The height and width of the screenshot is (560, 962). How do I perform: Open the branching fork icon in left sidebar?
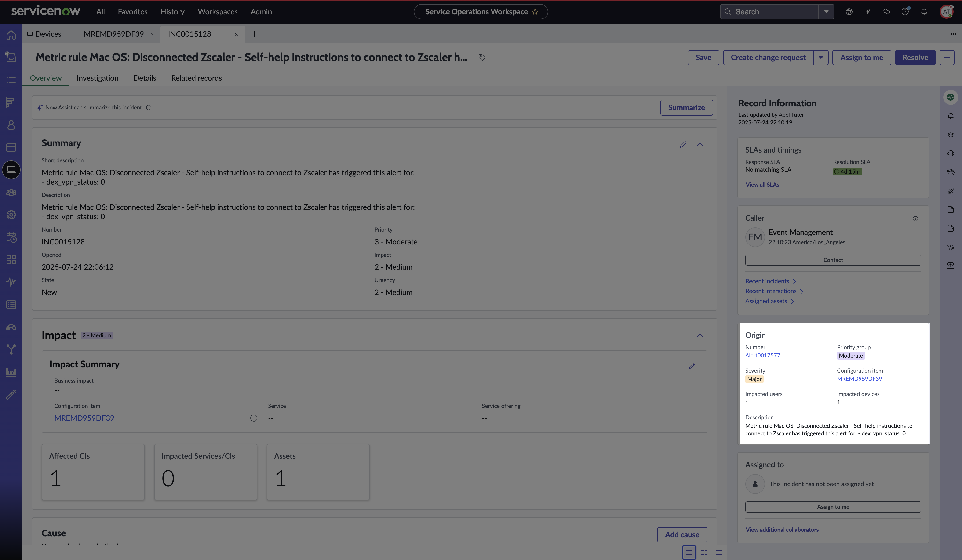(x=11, y=349)
